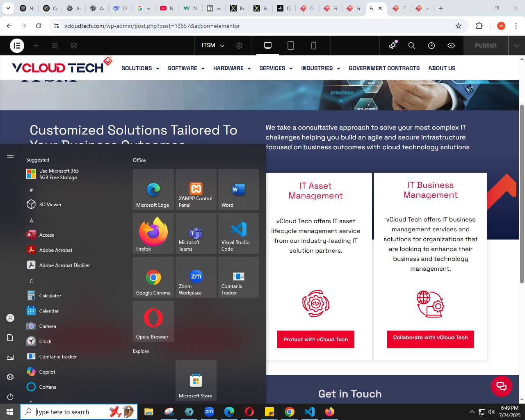
Task: Click the IT Asset Management gear icon
Action: [x=316, y=304]
